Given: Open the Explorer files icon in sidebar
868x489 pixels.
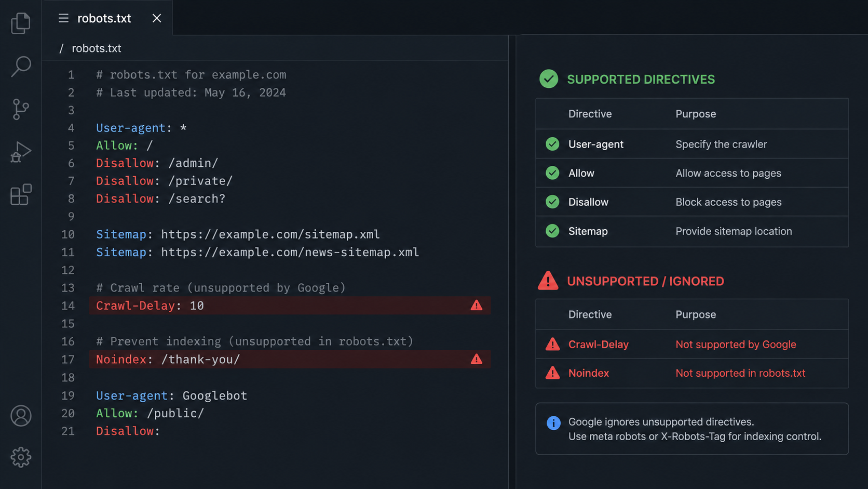Looking at the screenshot, I should point(21,23).
